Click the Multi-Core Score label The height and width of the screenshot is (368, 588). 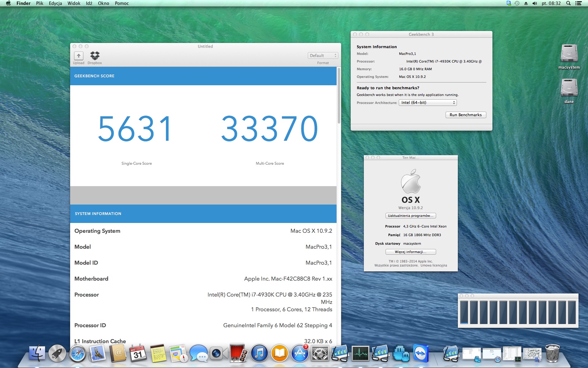tap(270, 163)
